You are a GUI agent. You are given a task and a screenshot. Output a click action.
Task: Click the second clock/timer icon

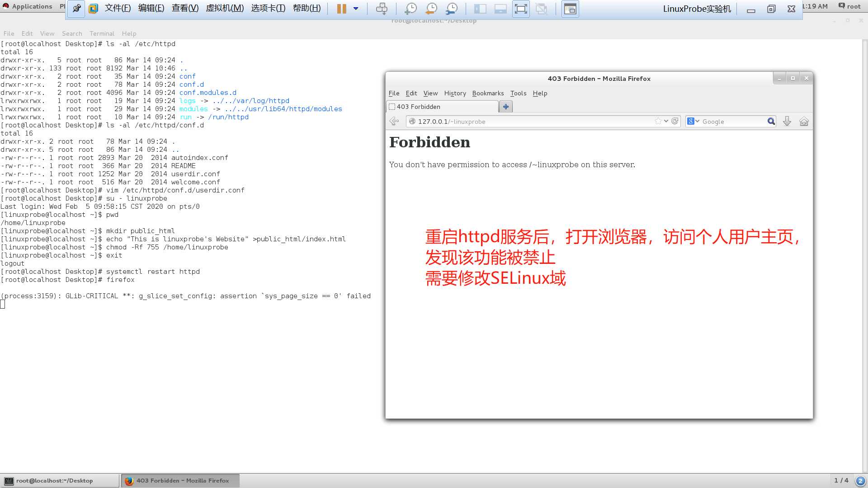[431, 8]
